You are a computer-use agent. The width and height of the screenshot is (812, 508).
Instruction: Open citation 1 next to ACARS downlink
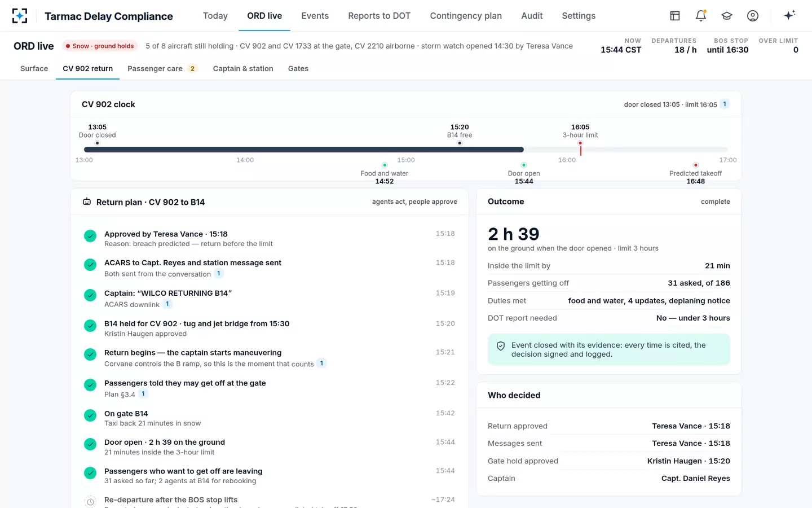tap(167, 304)
